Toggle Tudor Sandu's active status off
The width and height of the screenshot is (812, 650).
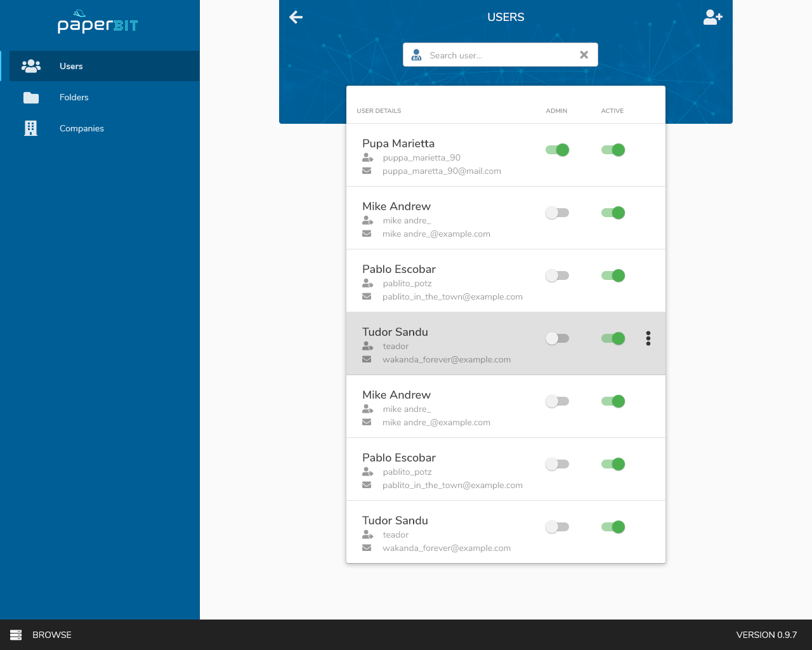click(x=613, y=338)
